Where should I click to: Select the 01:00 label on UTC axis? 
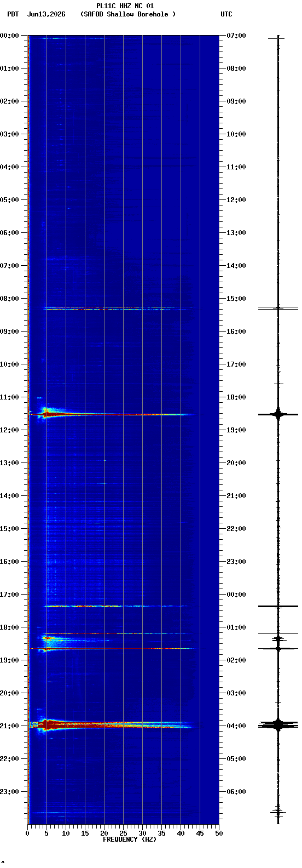tap(236, 627)
